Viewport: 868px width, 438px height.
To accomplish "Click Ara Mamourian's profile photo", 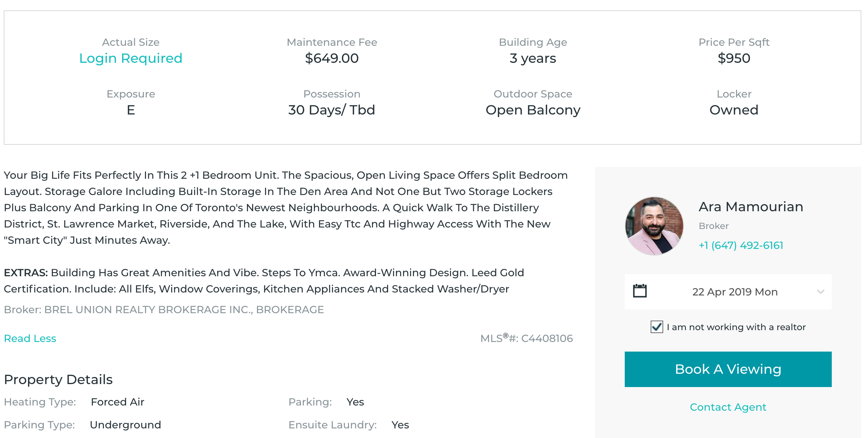I will coord(654,226).
